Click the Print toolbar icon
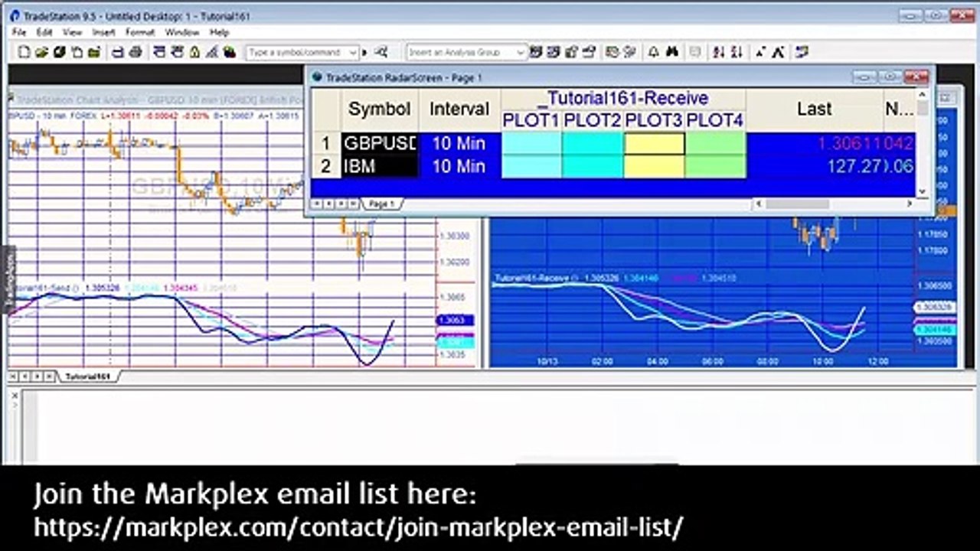Image resolution: width=980 pixels, height=551 pixels. tap(136, 52)
